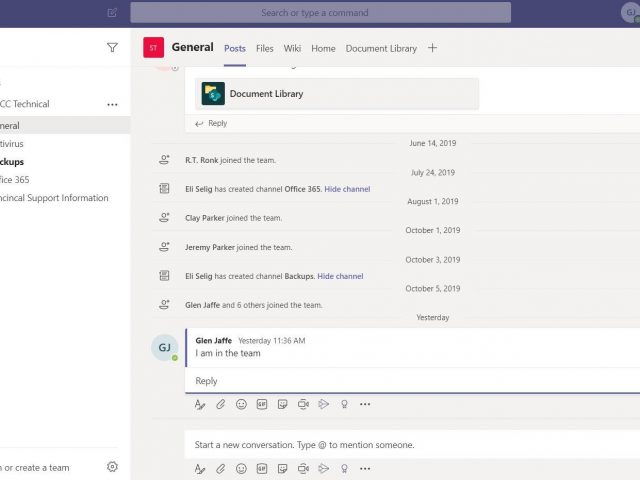Open the Document Library card

point(337,93)
